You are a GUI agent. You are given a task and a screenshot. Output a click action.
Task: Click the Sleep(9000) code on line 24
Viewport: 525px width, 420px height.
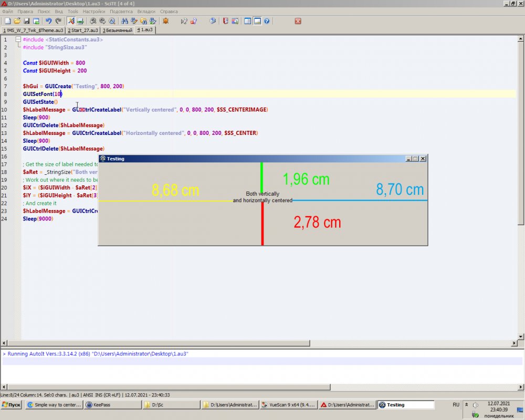tap(38, 219)
